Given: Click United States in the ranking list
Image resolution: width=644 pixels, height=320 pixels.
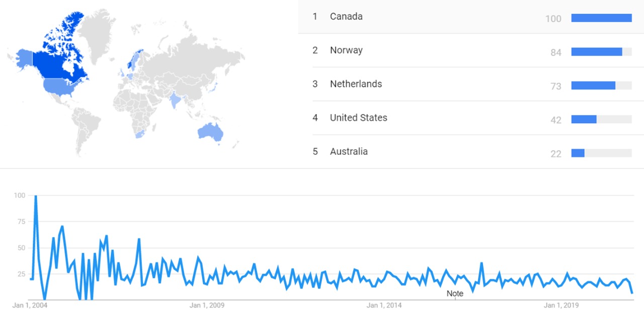Looking at the screenshot, I should click(x=358, y=118).
